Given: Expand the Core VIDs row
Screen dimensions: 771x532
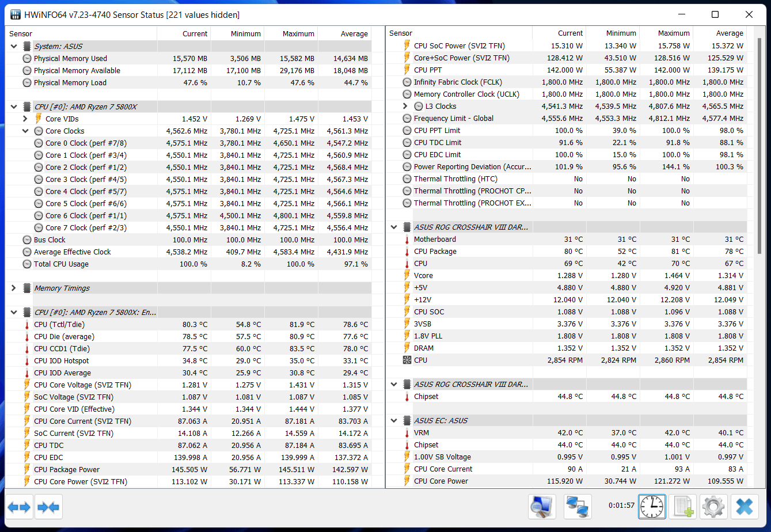Looking at the screenshot, I should pos(25,119).
